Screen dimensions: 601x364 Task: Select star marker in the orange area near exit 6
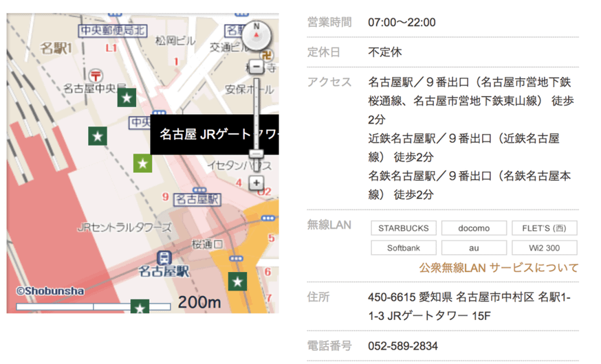point(237,282)
